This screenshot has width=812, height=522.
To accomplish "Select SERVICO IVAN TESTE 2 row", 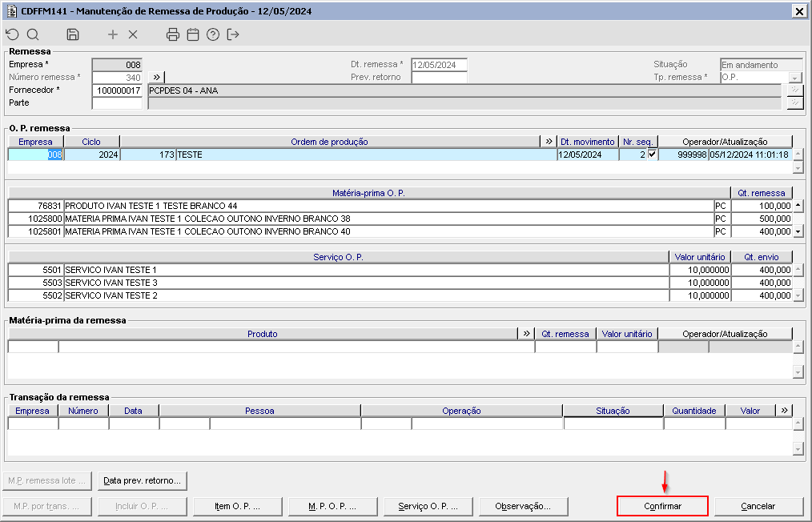I will [400, 295].
